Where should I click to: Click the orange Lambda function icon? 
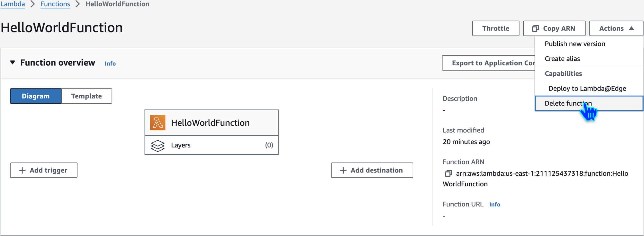(x=158, y=123)
